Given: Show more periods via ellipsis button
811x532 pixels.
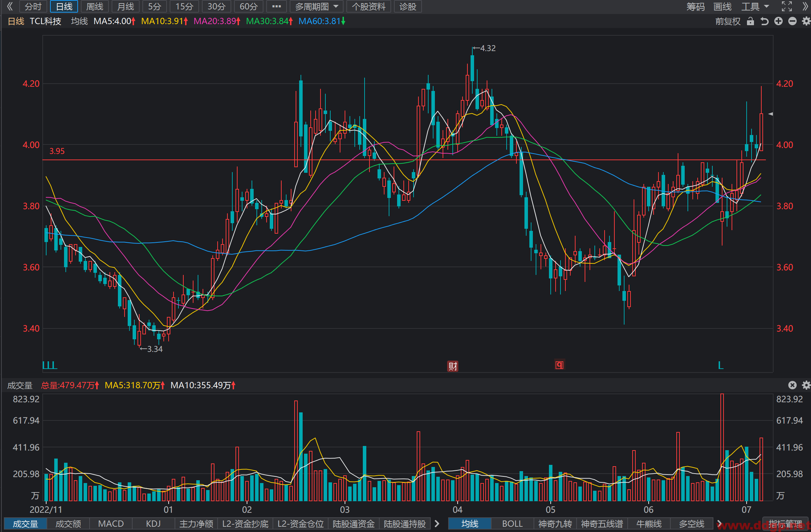Looking at the screenshot, I should click(x=276, y=6).
